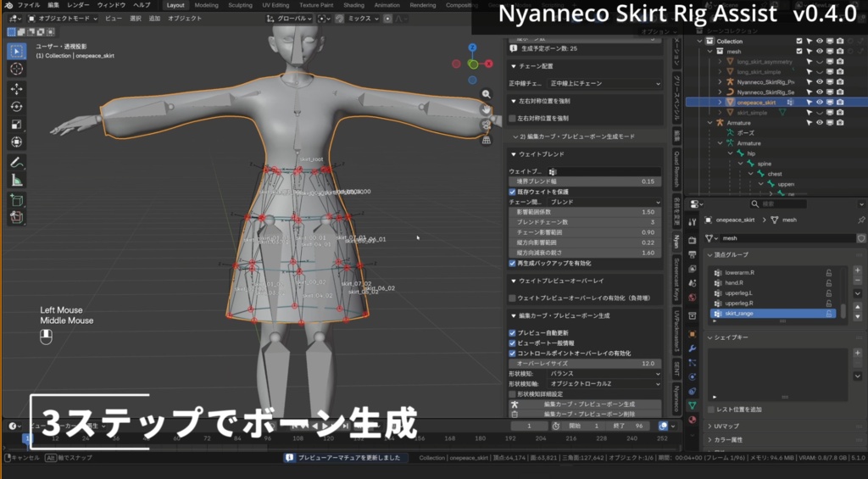
Task: Open the Object properties tab
Action: [692, 334]
